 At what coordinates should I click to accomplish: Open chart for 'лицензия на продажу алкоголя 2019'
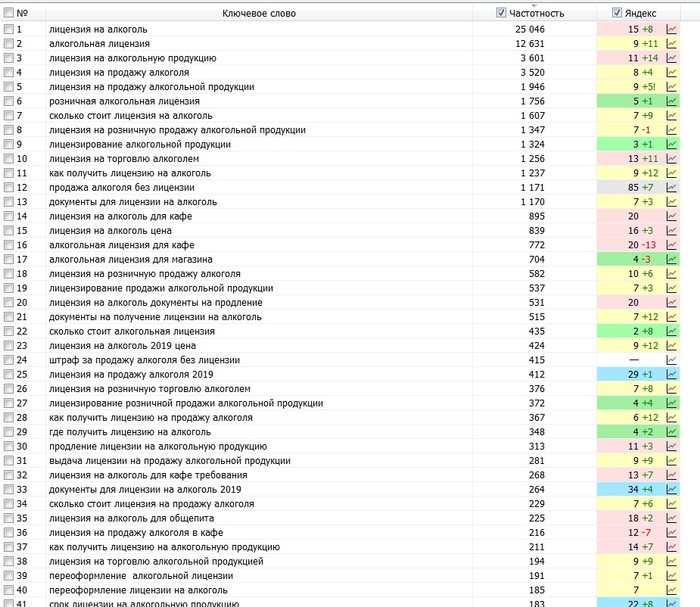click(x=671, y=375)
